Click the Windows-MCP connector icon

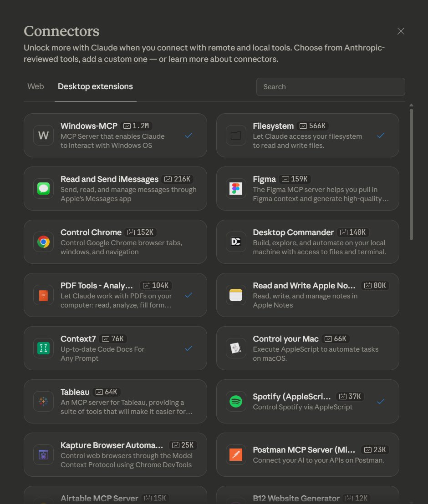43,135
